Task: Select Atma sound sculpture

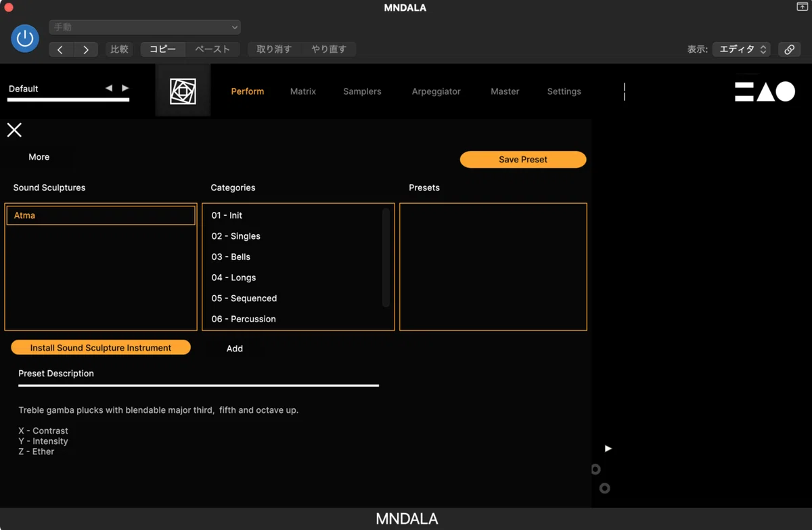Action: coord(101,215)
